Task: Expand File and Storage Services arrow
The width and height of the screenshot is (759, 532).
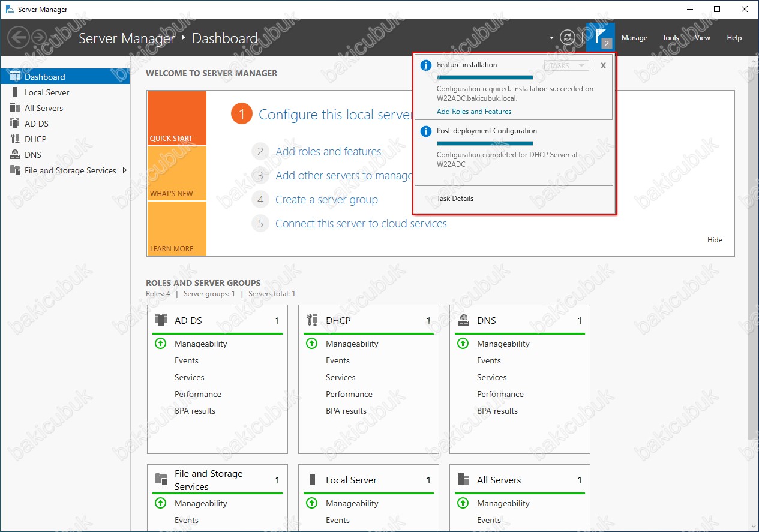Action: [x=125, y=170]
